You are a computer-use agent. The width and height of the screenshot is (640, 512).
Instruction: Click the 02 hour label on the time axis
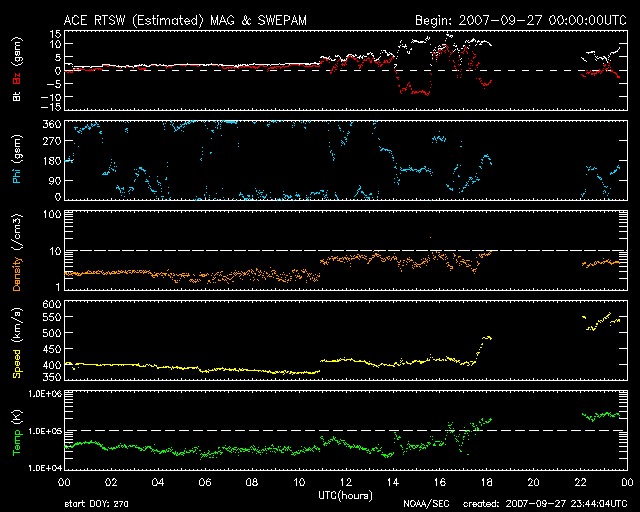tap(111, 483)
